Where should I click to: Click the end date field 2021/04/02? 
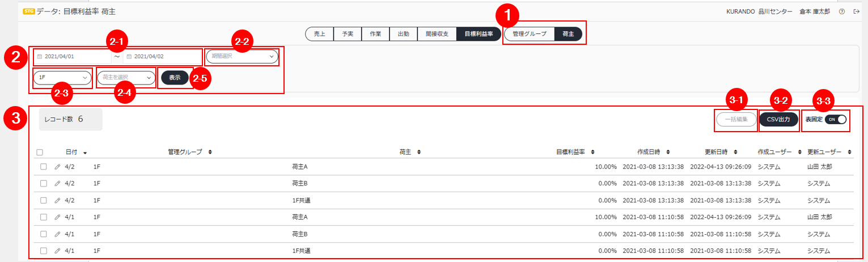point(162,57)
